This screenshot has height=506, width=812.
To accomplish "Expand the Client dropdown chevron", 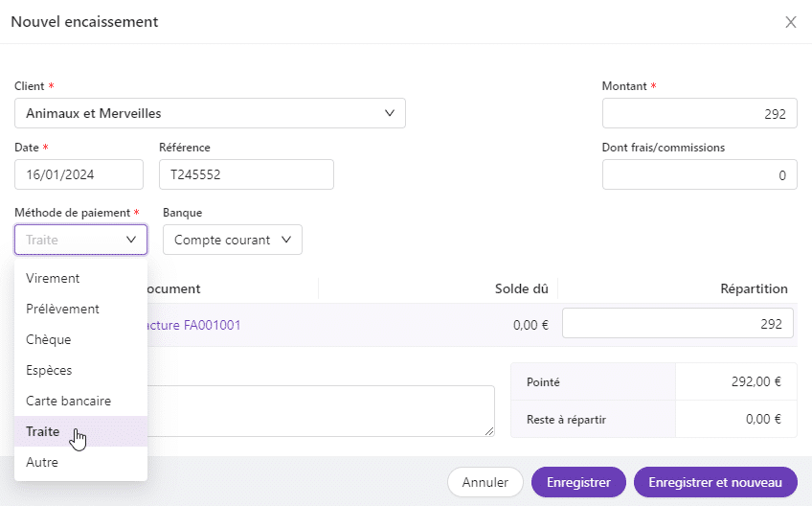I will point(390,113).
